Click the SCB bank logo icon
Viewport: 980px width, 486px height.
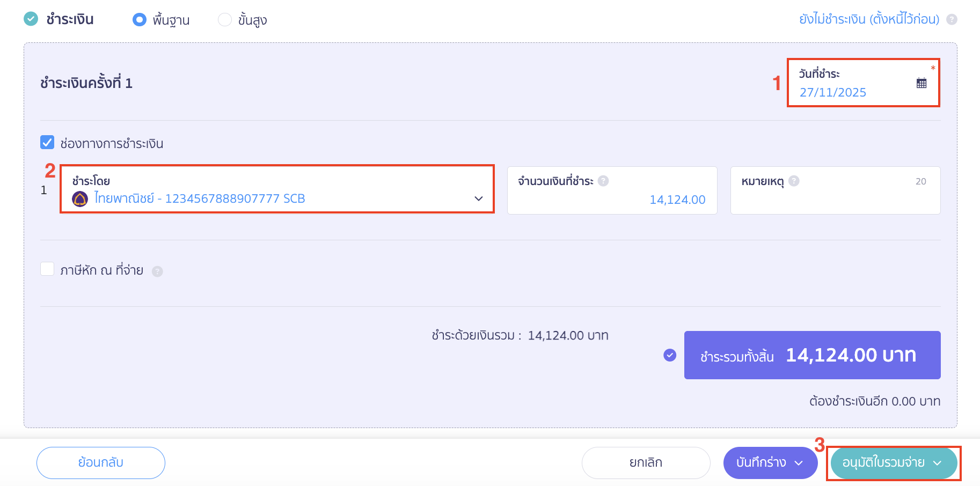tap(80, 199)
